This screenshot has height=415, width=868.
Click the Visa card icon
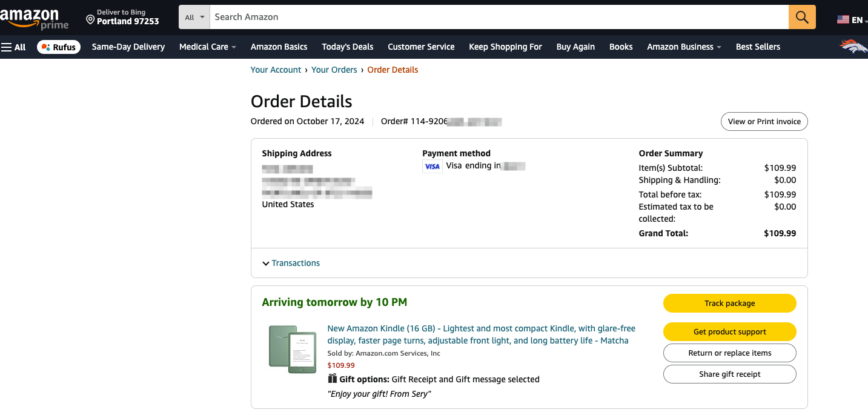pyautogui.click(x=432, y=166)
